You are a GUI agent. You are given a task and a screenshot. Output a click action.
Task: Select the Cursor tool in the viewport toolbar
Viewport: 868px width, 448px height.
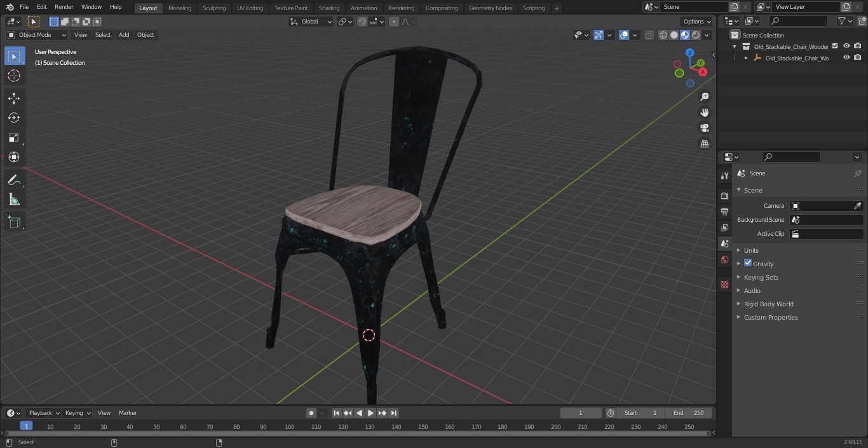14,76
